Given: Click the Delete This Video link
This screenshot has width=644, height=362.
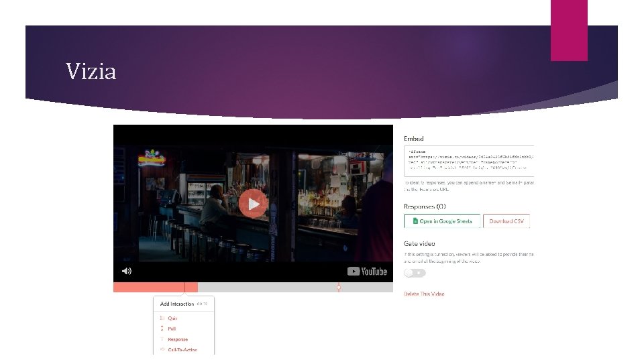Looking at the screenshot, I should click(x=424, y=294).
